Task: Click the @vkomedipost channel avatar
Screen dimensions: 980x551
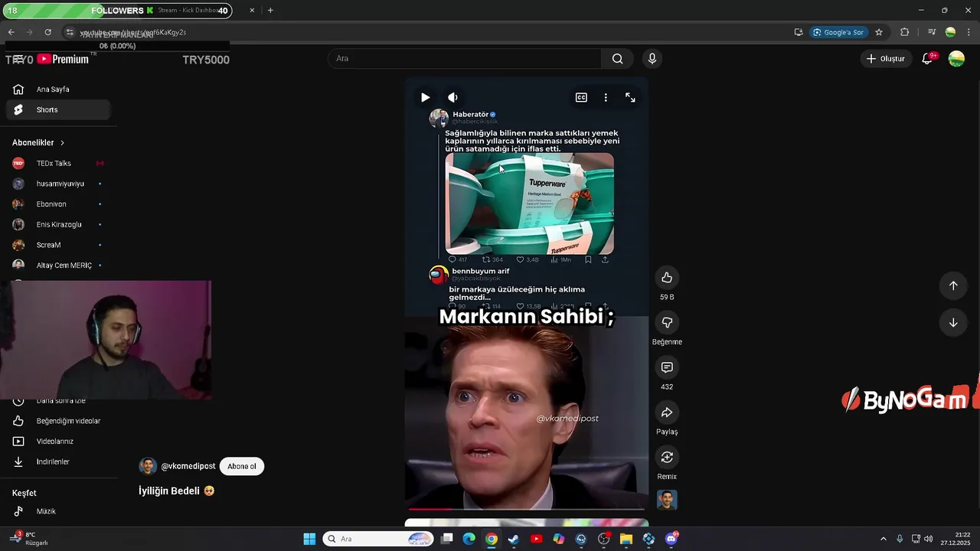Action: pyautogui.click(x=148, y=466)
